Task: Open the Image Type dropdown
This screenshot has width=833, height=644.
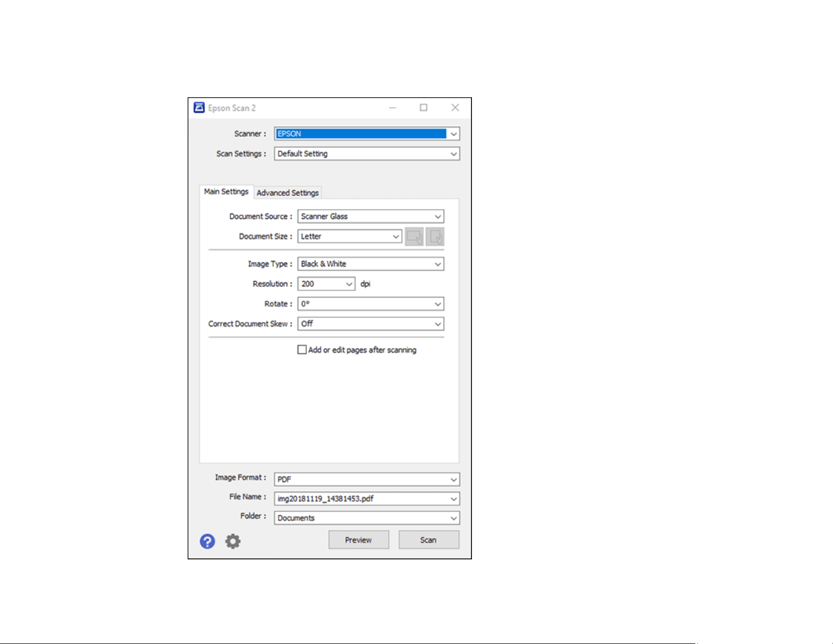Action: click(x=371, y=264)
